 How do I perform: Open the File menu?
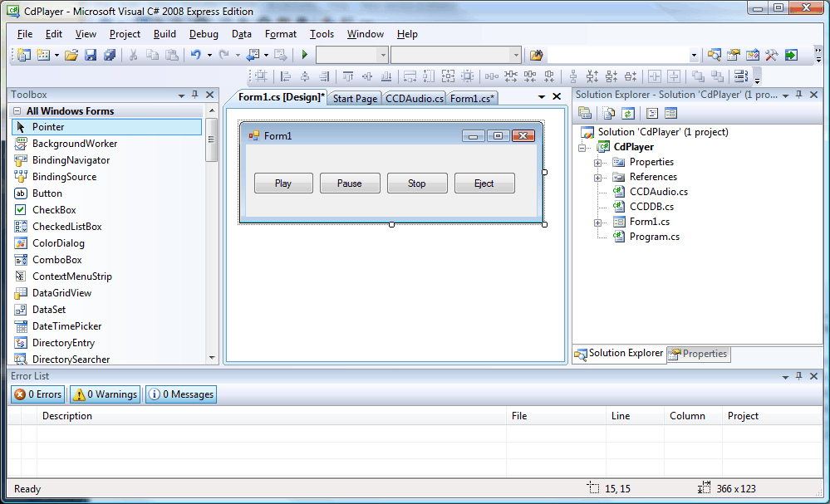tap(25, 34)
